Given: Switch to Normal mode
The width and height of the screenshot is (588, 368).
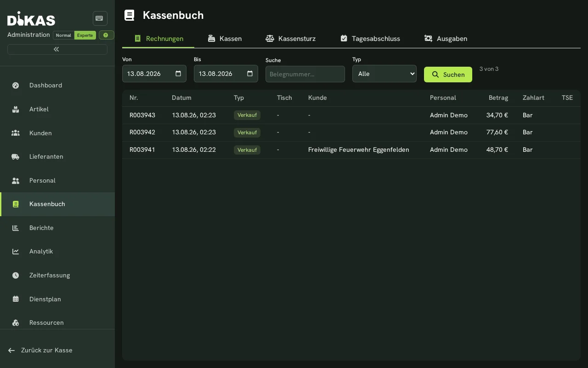Looking at the screenshot, I should [x=63, y=35].
